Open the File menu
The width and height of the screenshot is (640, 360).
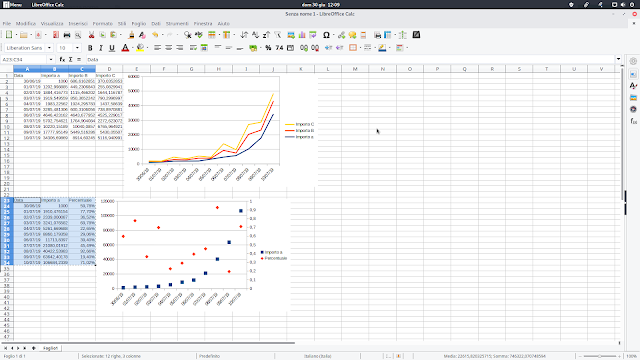click(7, 24)
